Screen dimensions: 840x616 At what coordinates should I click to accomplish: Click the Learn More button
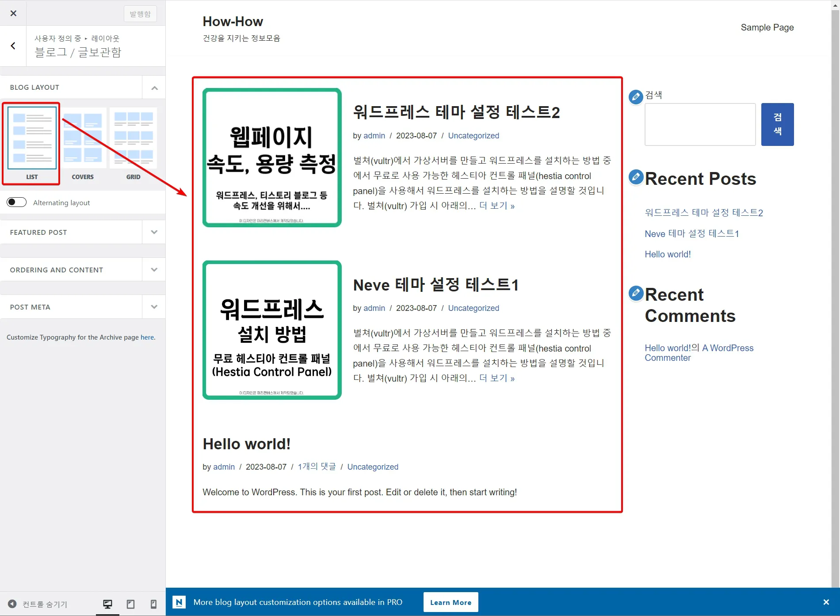pos(451,602)
